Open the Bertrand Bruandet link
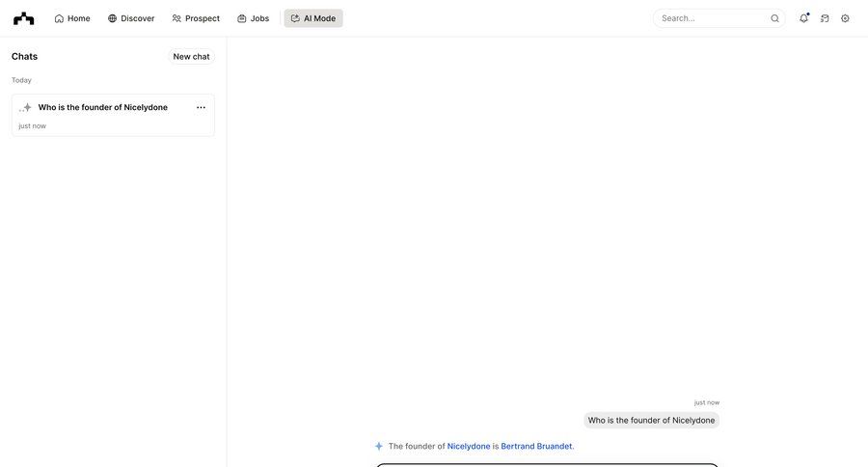The height and width of the screenshot is (467, 868). [536, 446]
